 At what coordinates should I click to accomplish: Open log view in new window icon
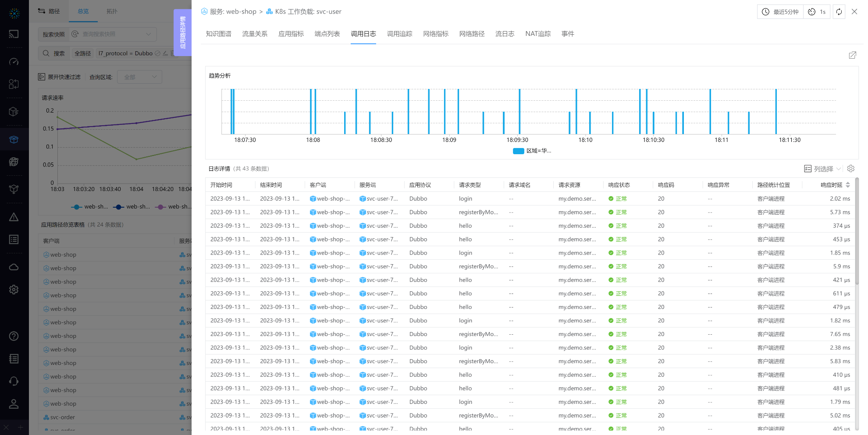coord(852,55)
